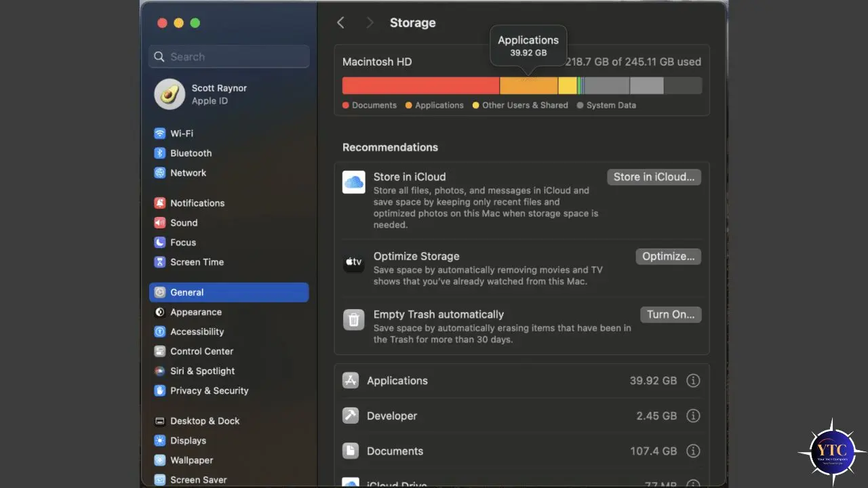Select Bluetooth settings pane
868x488 pixels.
229,153
